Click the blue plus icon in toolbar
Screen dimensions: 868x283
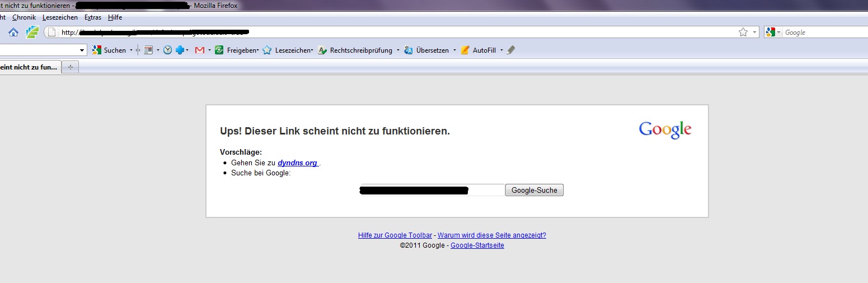point(180,50)
